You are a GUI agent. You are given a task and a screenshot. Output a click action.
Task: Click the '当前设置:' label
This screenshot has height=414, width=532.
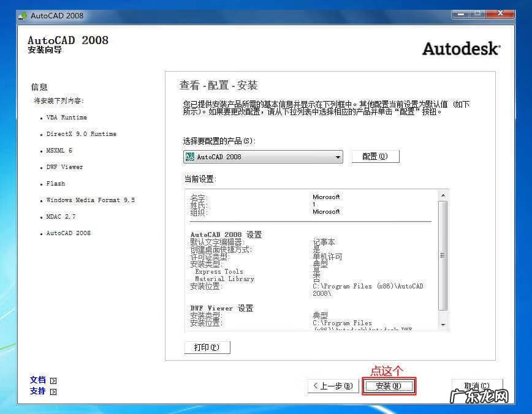[x=200, y=179]
